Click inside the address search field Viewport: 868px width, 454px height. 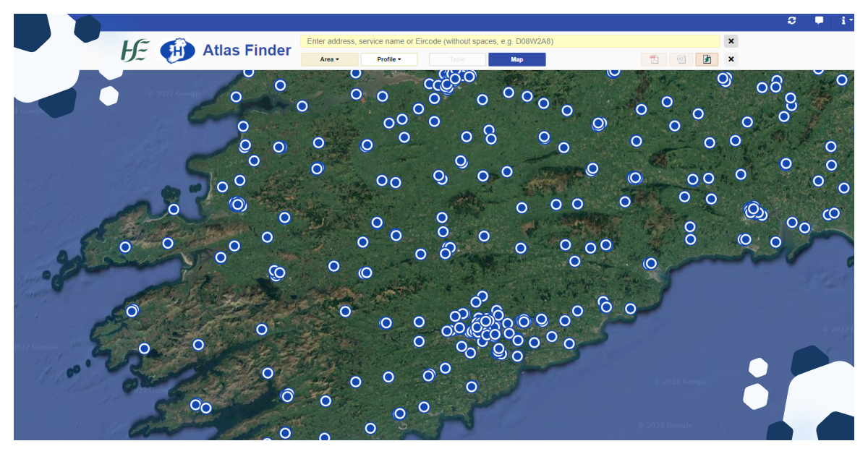tap(506, 41)
